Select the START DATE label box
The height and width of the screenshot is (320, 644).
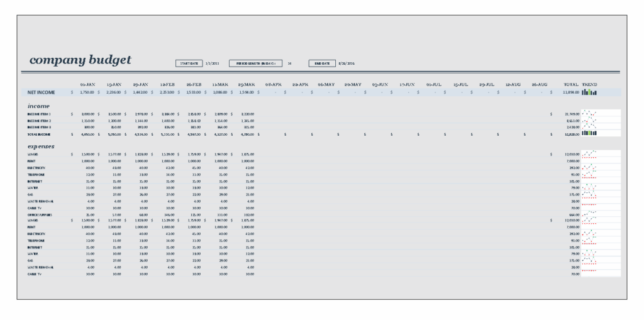[x=189, y=63]
